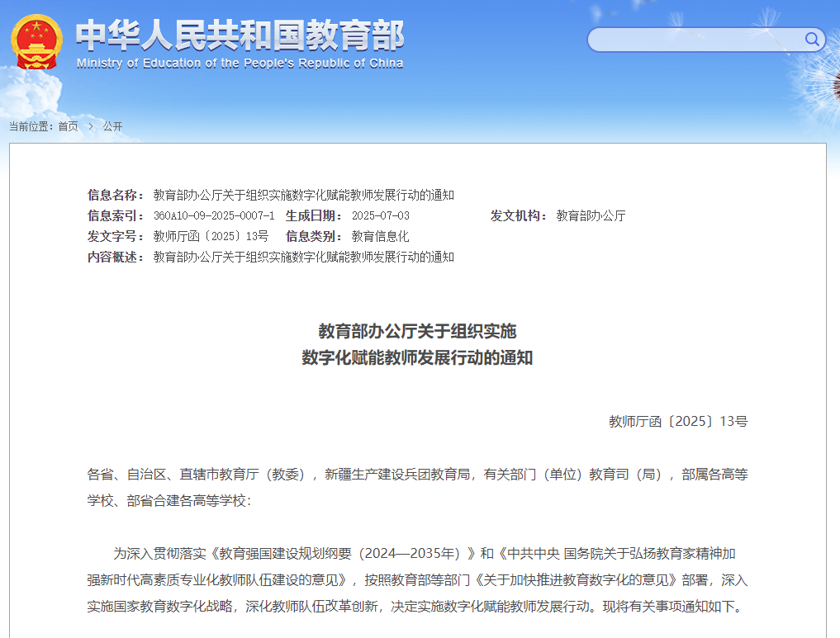Click the breadcrumb chevron separator
840x638 pixels.
click(91, 126)
